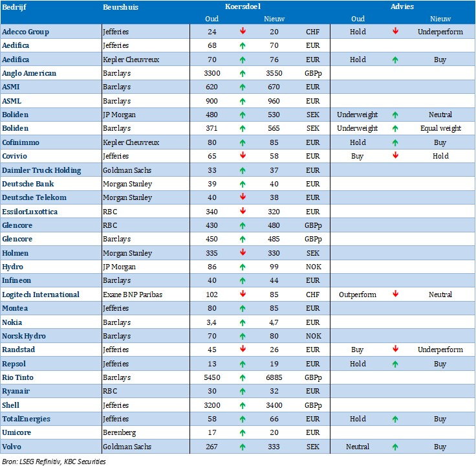Click the red price target arrow for Adecco Group
The width and height of the screenshot is (476, 468).
tap(242, 31)
